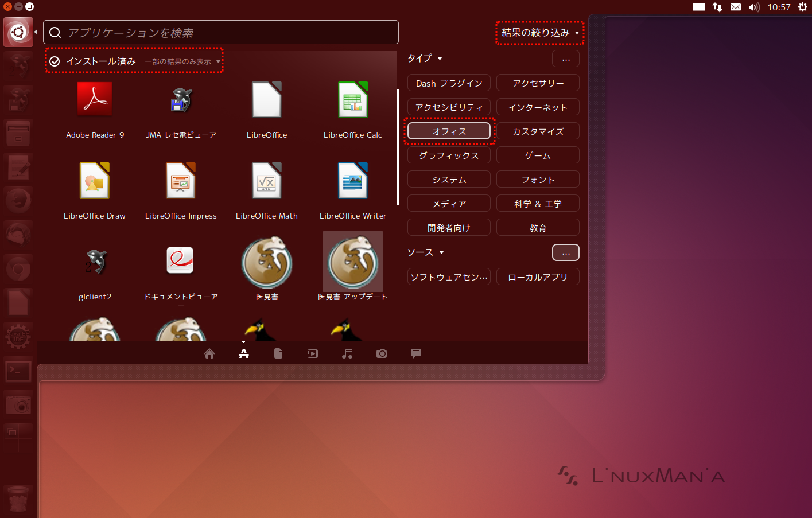This screenshot has height=518, width=812.
Task: Switch to the Home lens tab
Action: coord(209,353)
